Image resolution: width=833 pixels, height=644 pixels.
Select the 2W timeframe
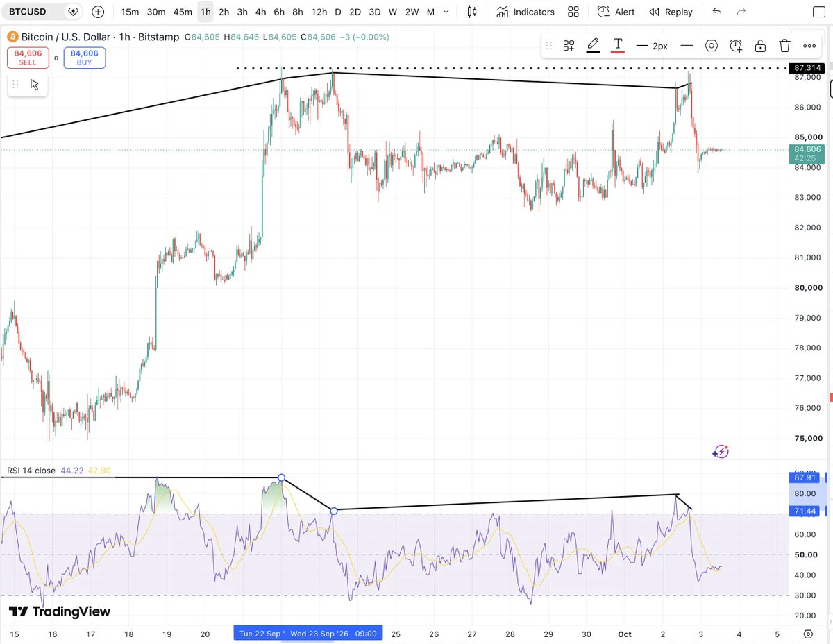(412, 12)
